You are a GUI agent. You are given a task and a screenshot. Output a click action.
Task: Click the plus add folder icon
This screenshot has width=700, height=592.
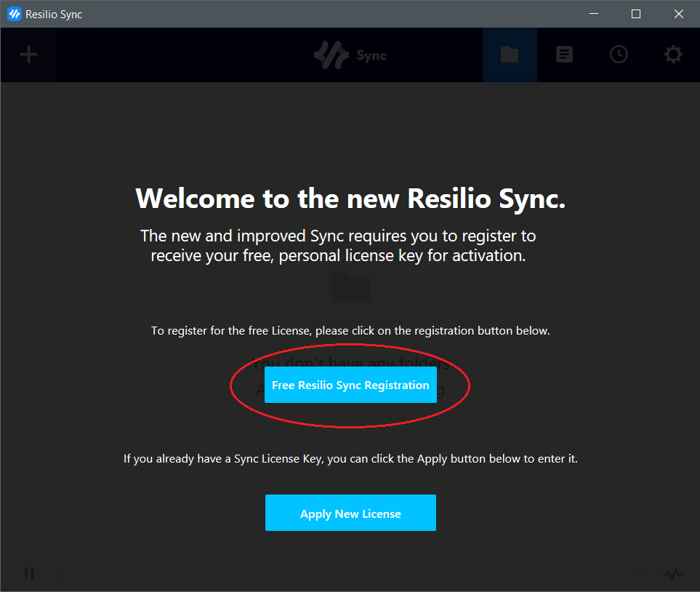coord(28,55)
